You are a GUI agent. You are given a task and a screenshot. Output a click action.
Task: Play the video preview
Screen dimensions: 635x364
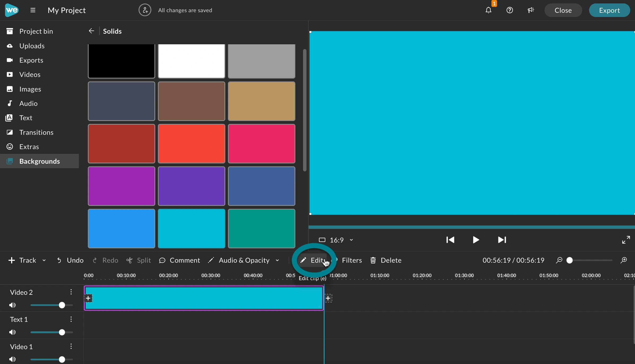coord(476,240)
